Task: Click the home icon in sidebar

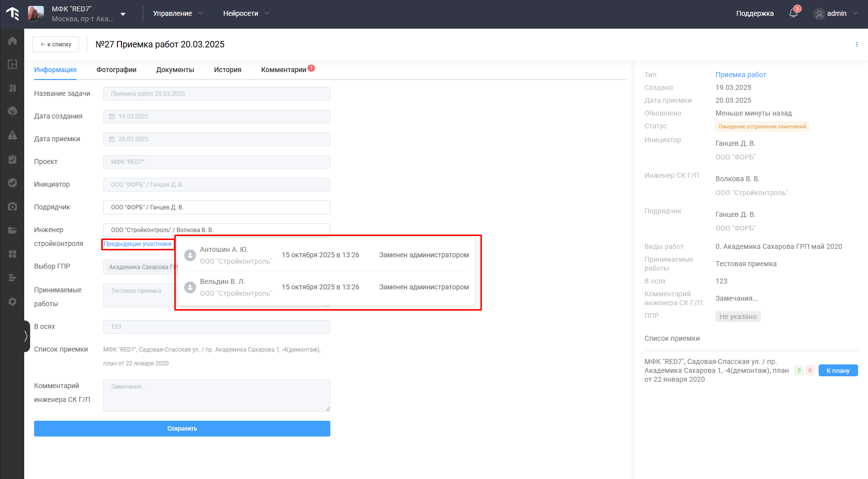Action: pos(12,41)
